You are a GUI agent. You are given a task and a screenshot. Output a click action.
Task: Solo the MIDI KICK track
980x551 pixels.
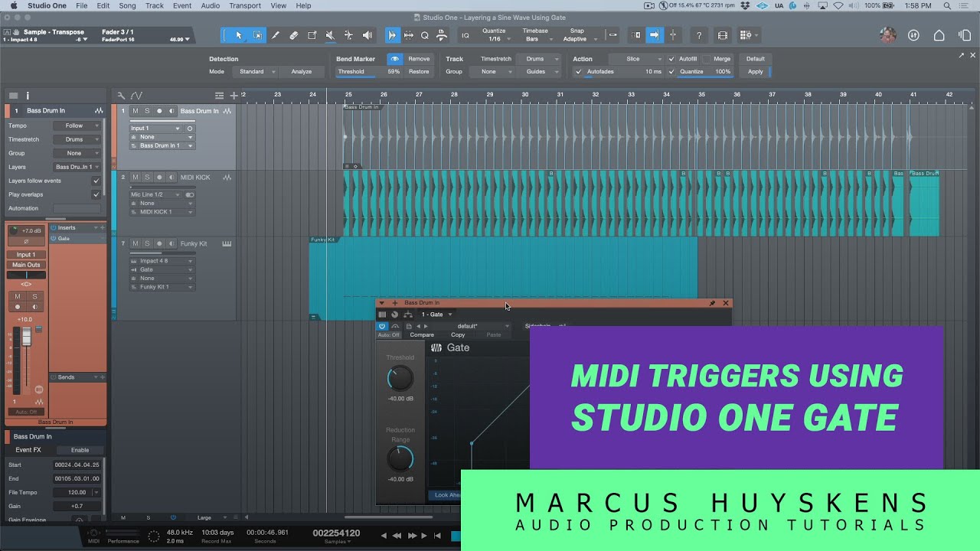click(x=147, y=178)
